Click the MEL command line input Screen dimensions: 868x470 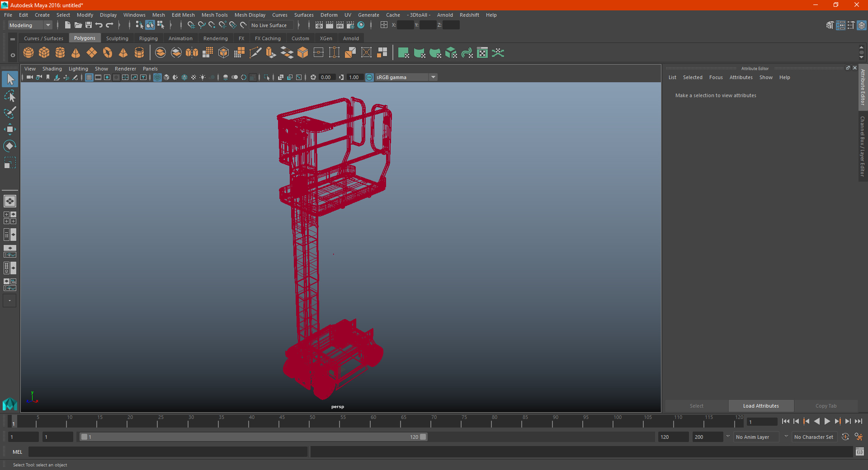coord(168,452)
